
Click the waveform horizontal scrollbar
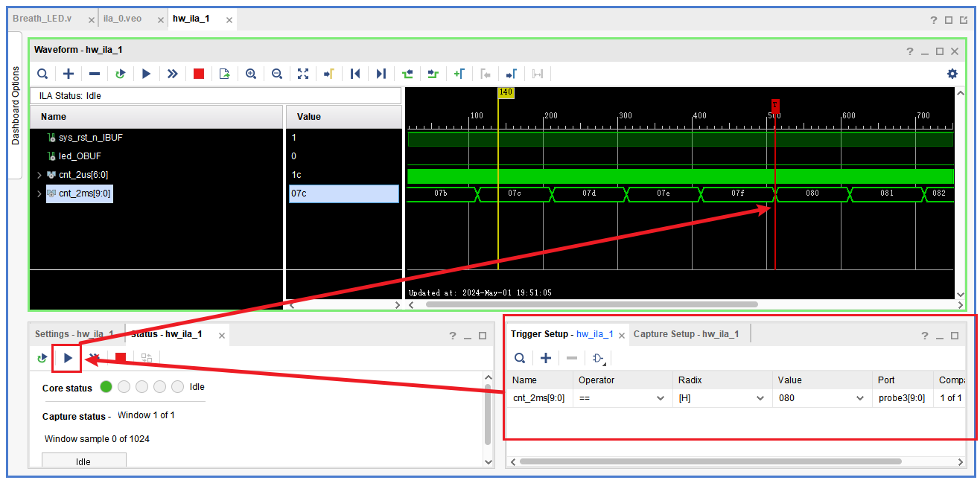(591, 304)
